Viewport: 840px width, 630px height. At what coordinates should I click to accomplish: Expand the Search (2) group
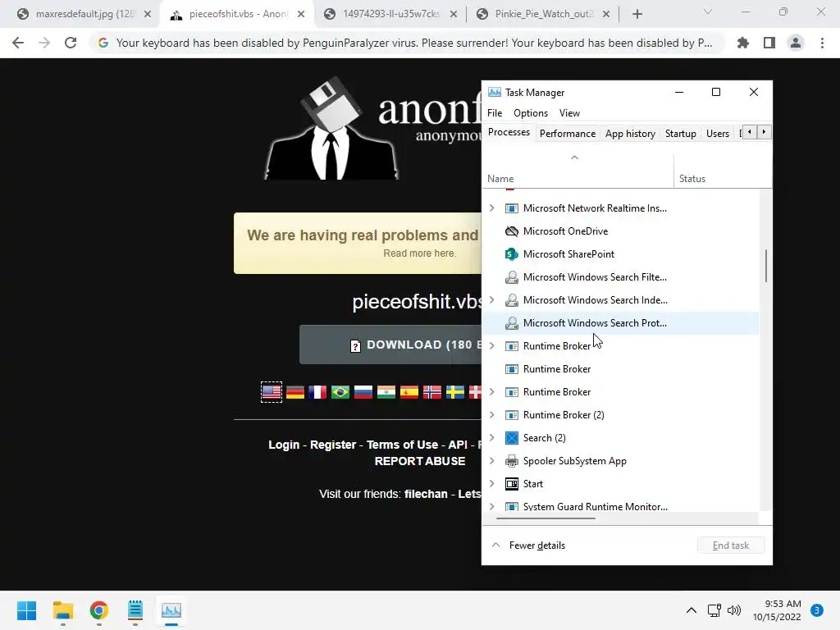(x=492, y=438)
